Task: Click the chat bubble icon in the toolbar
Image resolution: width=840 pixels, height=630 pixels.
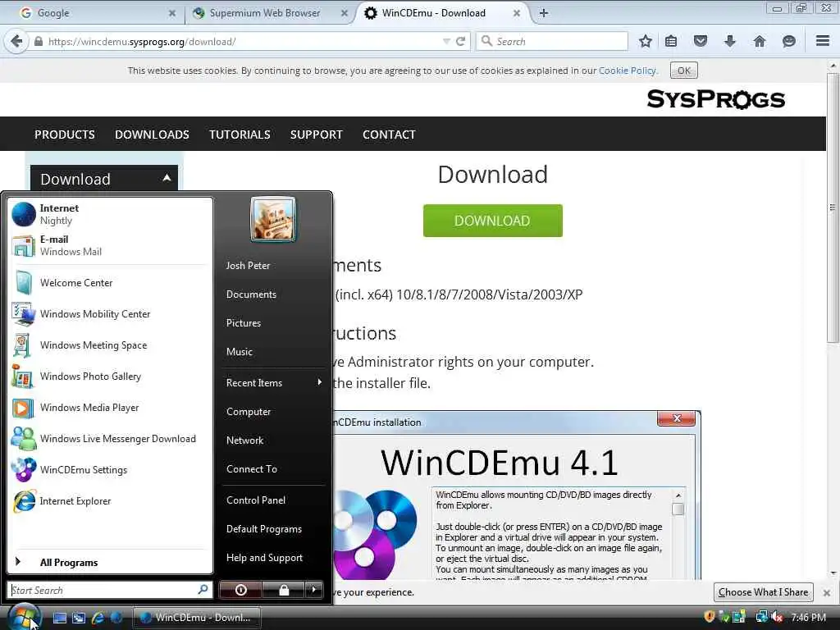Action: 788,41
